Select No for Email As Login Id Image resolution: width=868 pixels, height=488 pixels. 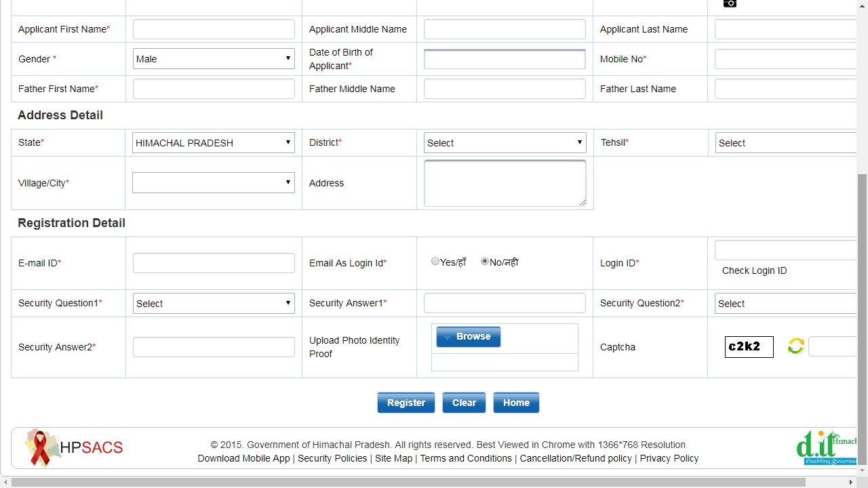tap(485, 262)
